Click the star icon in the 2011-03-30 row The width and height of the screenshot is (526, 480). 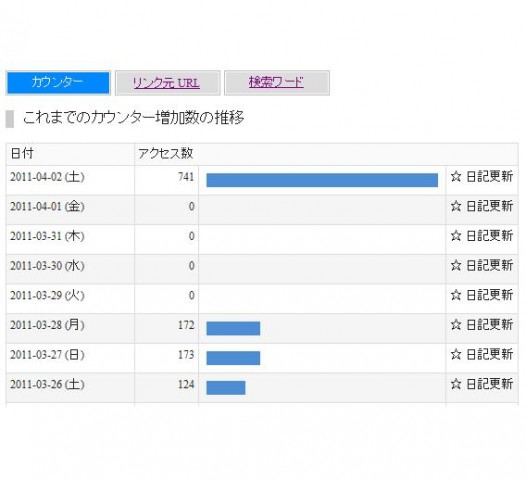[x=456, y=265]
